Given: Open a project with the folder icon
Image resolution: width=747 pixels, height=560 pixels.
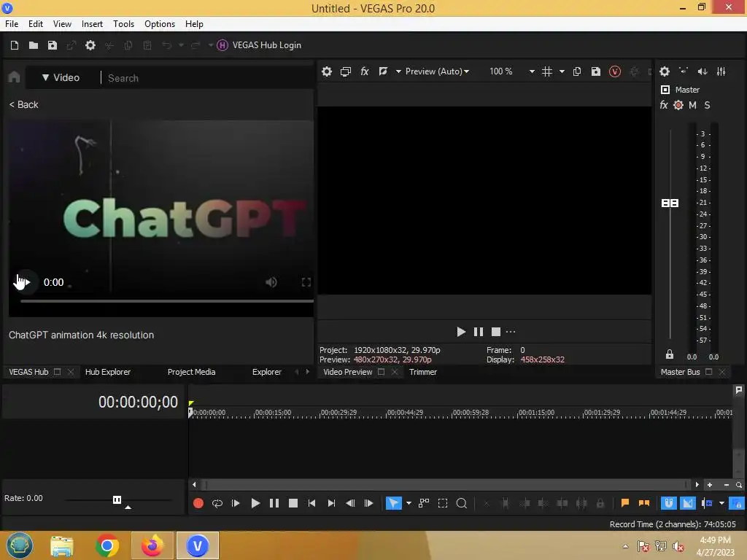Looking at the screenshot, I should tap(34, 45).
